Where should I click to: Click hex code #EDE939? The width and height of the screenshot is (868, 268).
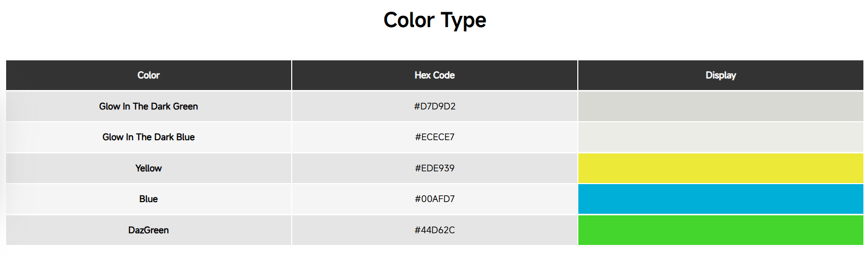pyautogui.click(x=435, y=168)
